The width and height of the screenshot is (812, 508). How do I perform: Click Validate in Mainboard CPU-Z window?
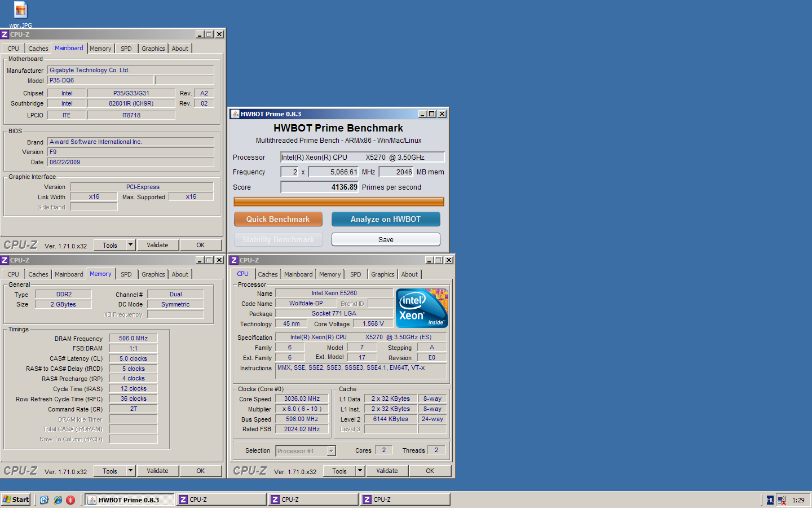pos(158,245)
